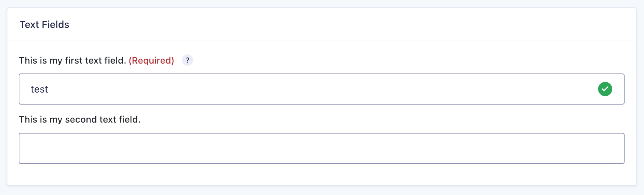The width and height of the screenshot is (644, 195).
Task: Click blank header area right of Text Fields
Action: pyautogui.click(x=353, y=25)
